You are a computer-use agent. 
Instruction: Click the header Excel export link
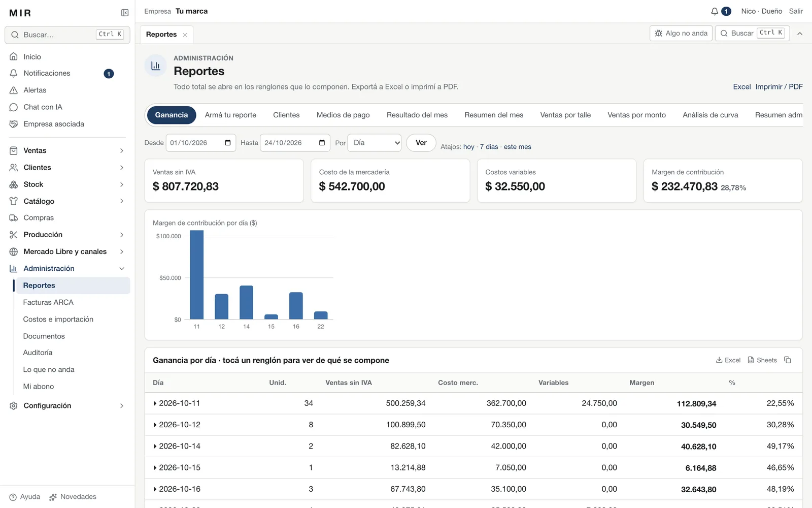(x=742, y=87)
